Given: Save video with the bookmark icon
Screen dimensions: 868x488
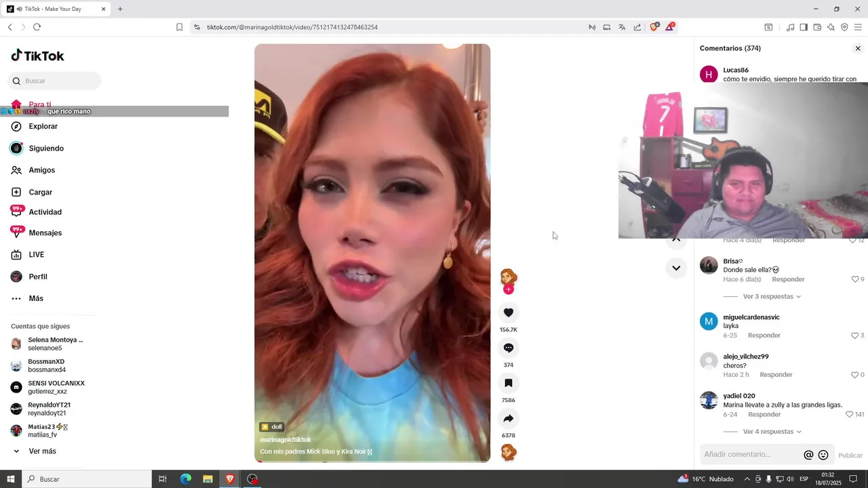Looking at the screenshot, I should [x=509, y=383].
